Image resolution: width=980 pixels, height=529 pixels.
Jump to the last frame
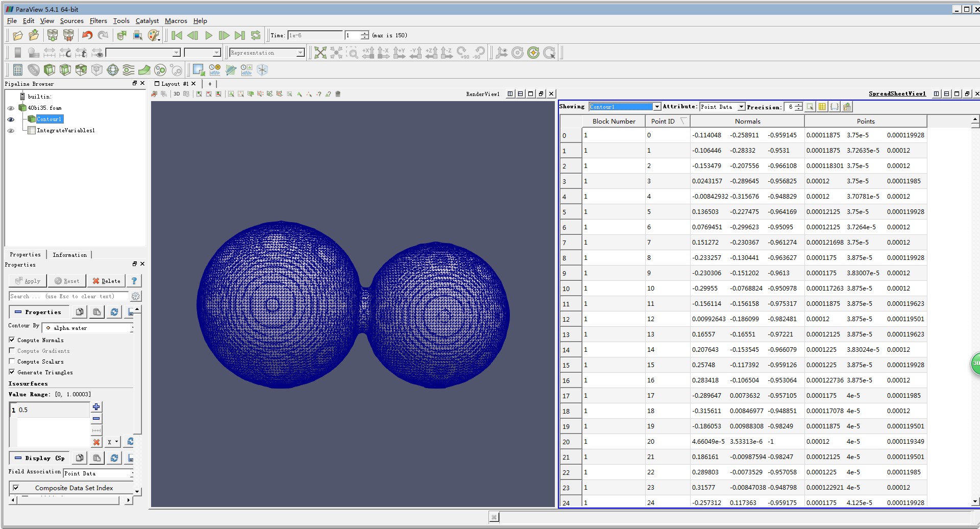(x=239, y=35)
